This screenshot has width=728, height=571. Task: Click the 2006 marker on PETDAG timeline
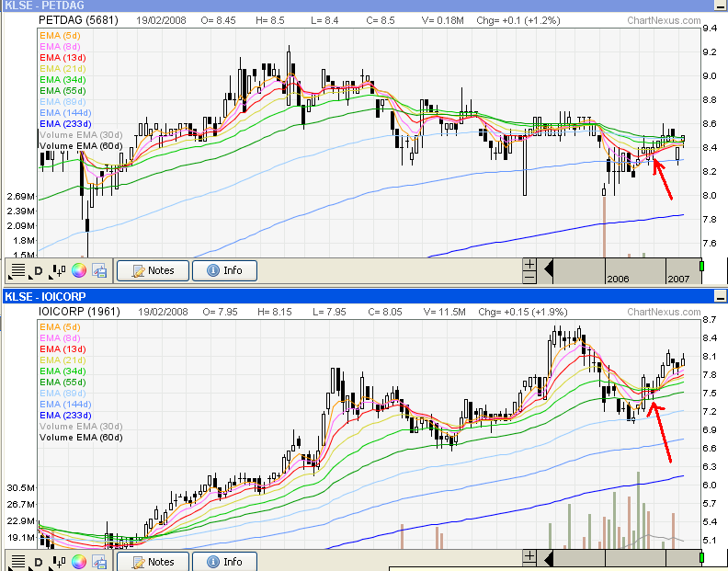(x=618, y=277)
